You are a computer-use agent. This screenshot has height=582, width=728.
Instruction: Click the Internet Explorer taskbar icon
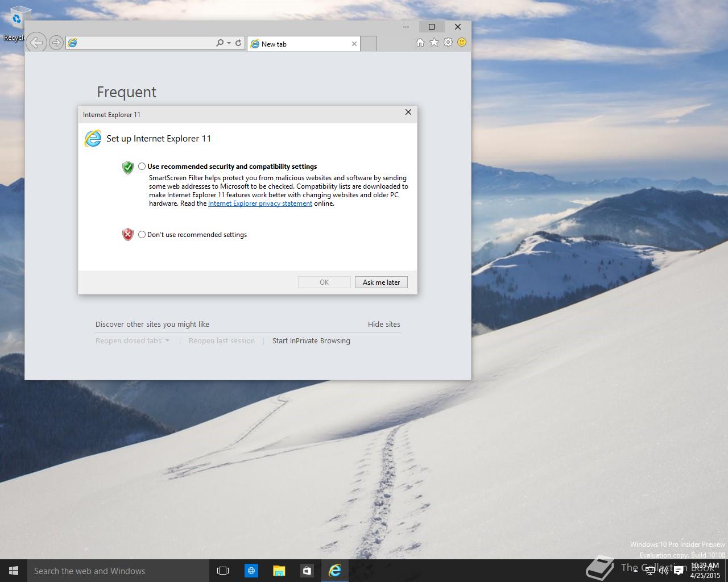pyautogui.click(x=334, y=571)
